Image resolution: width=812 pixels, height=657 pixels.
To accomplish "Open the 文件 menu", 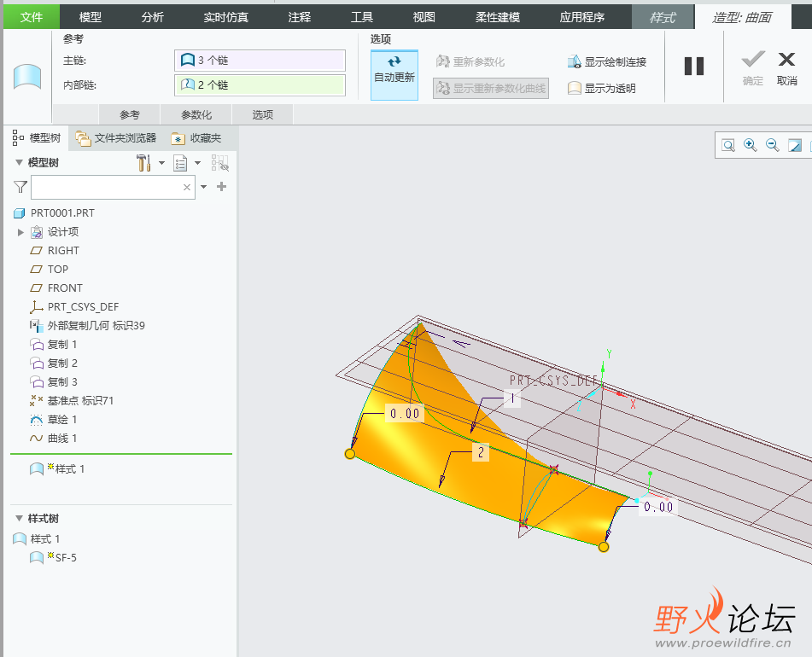I will (31, 17).
